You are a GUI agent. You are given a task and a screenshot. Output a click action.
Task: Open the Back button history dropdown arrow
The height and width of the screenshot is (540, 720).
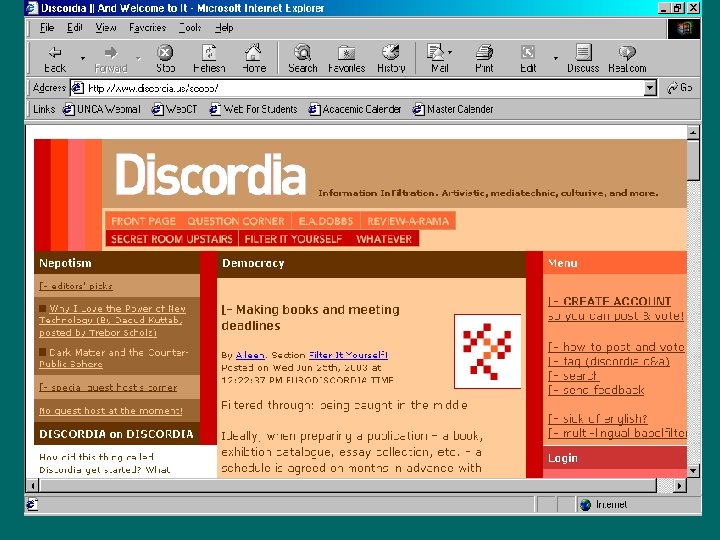[83, 58]
